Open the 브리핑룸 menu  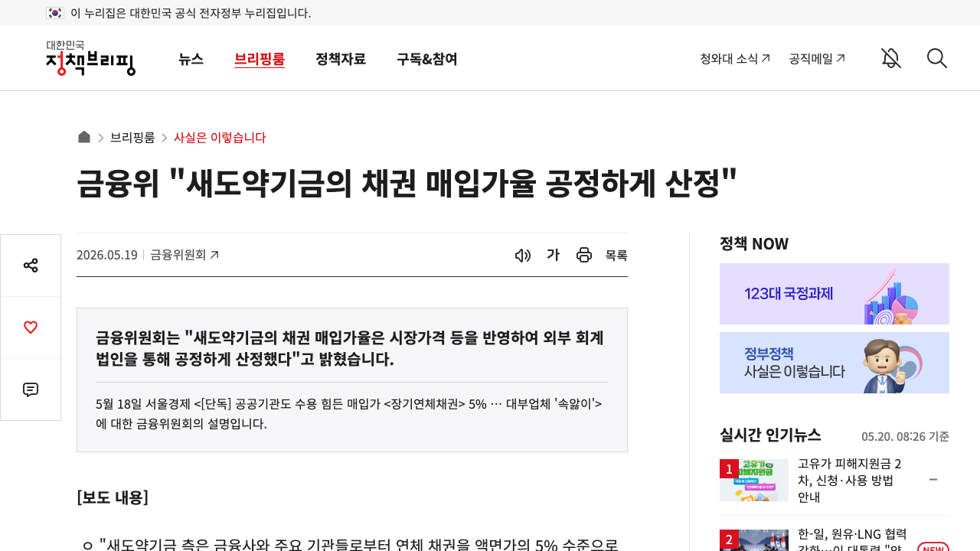(x=260, y=59)
